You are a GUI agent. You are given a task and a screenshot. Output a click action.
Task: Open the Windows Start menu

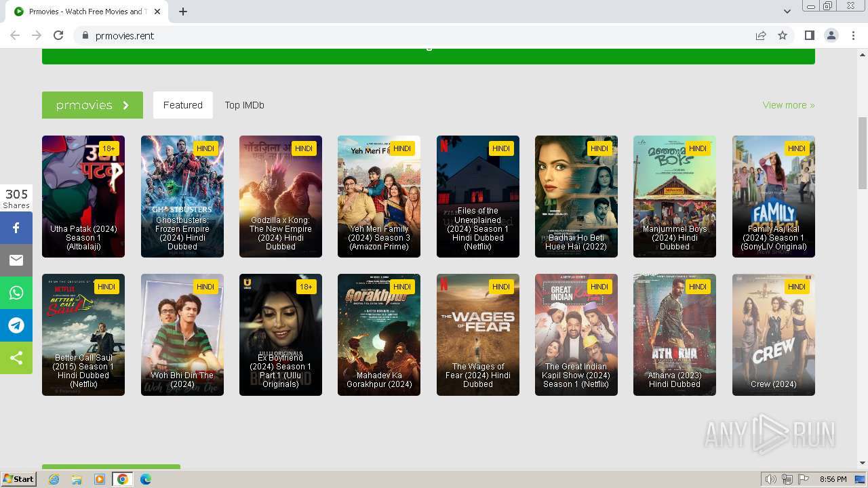point(18,479)
